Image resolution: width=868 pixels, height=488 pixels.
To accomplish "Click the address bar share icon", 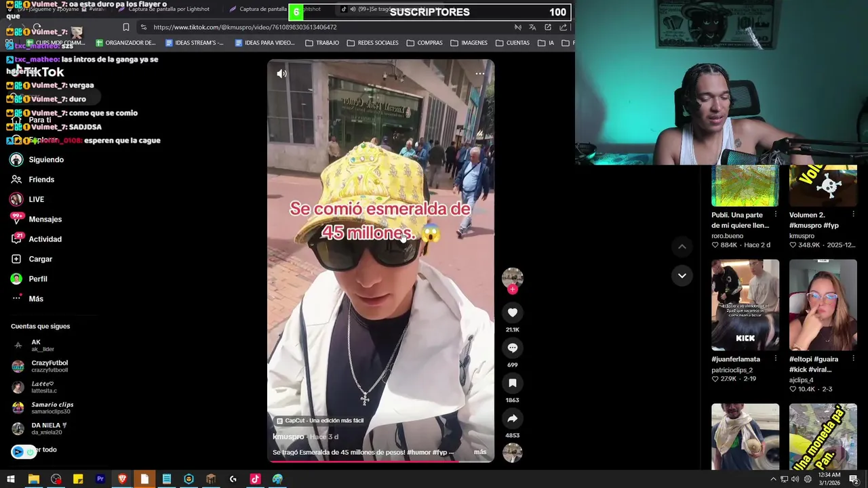I will (x=563, y=27).
